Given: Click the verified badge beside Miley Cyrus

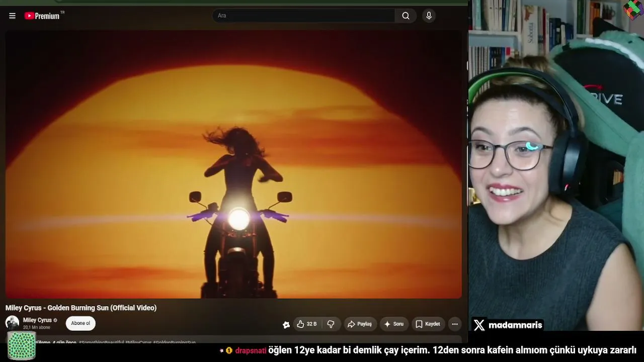Looking at the screenshot, I should [55, 320].
